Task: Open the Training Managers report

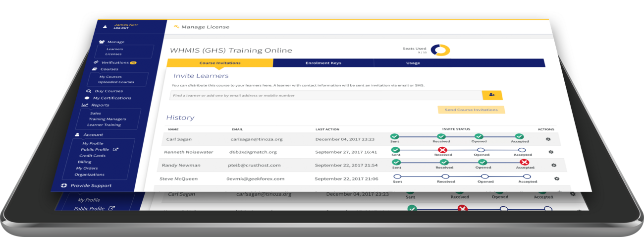Action: point(107,119)
